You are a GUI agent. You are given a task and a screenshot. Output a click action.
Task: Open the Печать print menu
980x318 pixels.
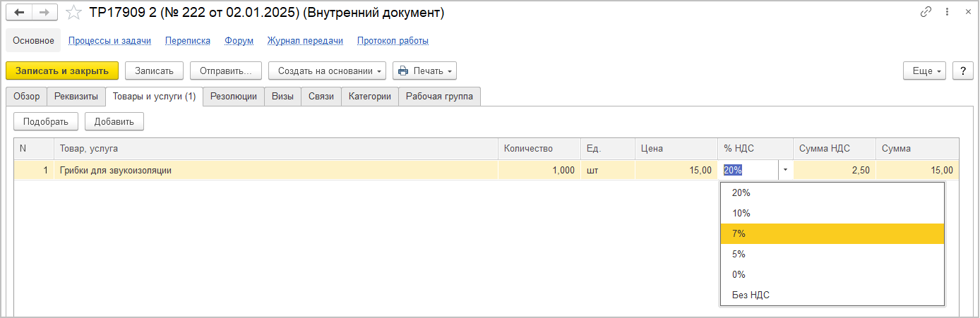[x=424, y=71]
